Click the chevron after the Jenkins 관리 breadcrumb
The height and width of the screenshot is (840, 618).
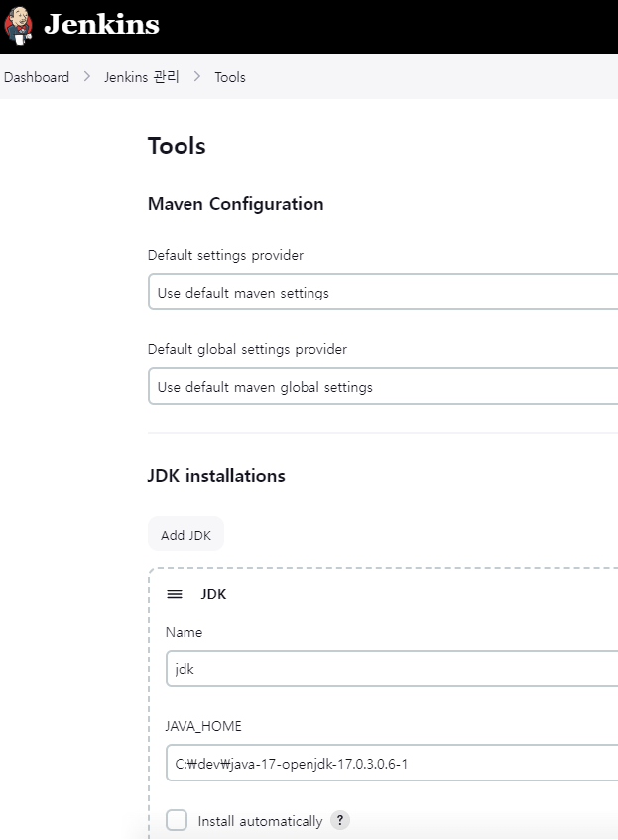tap(197, 77)
